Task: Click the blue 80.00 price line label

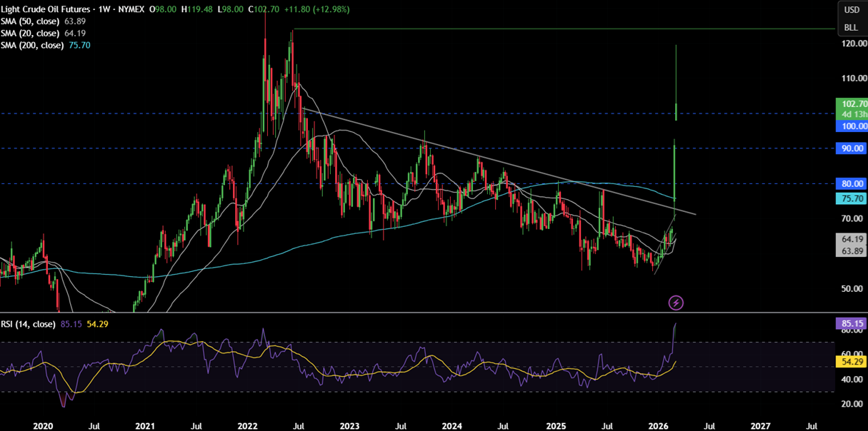Action: click(851, 183)
